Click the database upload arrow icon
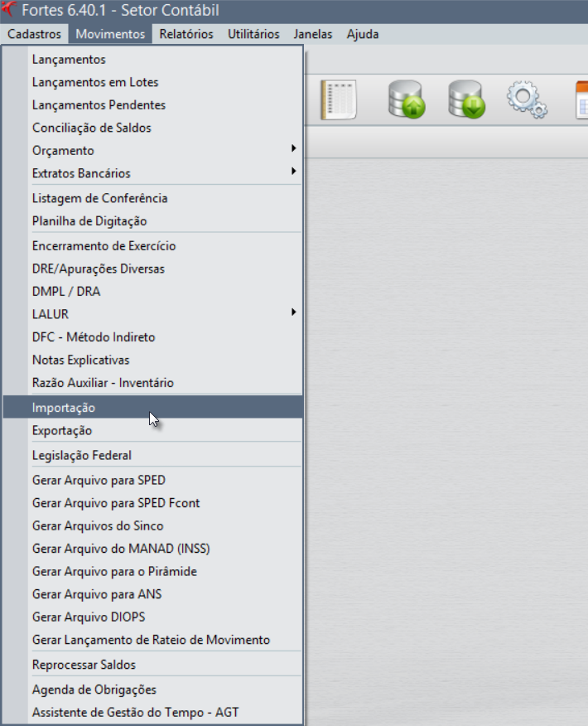The height and width of the screenshot is (726, 588). click(x=407, y=99)
